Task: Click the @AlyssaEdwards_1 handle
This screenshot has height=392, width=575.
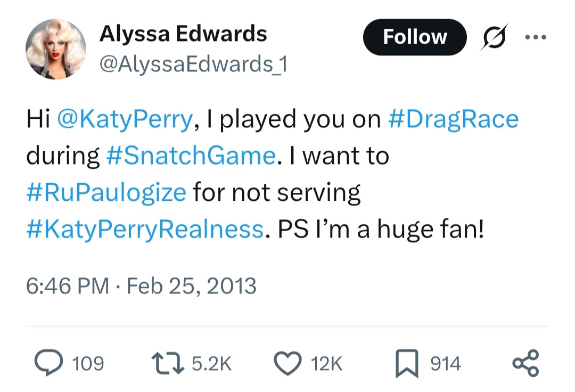Action: [193, 65]
